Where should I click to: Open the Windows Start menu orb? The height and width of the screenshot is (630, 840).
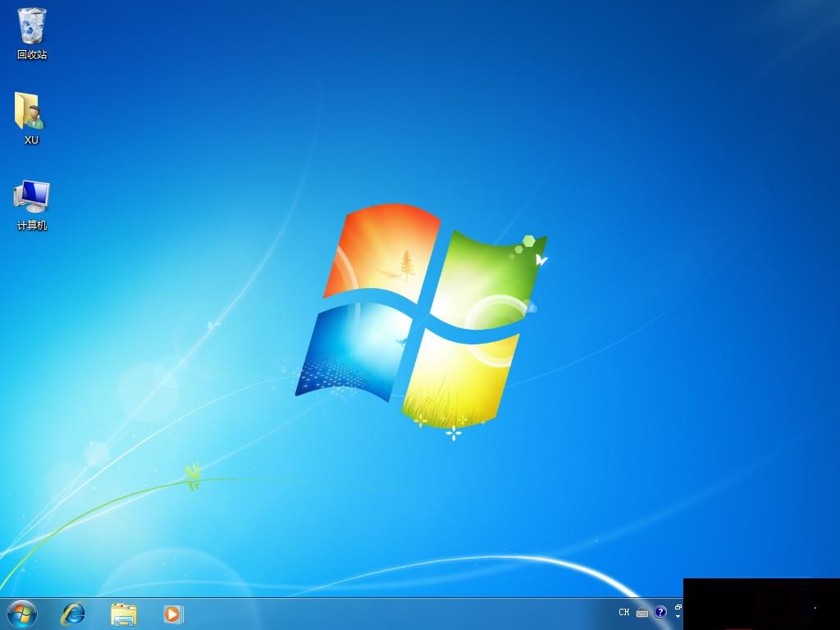point(21,613)
